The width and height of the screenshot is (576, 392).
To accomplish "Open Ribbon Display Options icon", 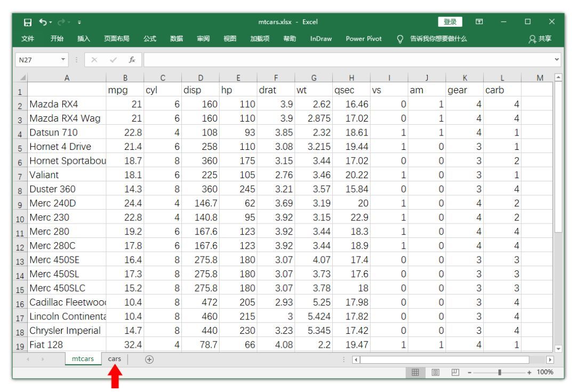I will click(x=479, y=22).
